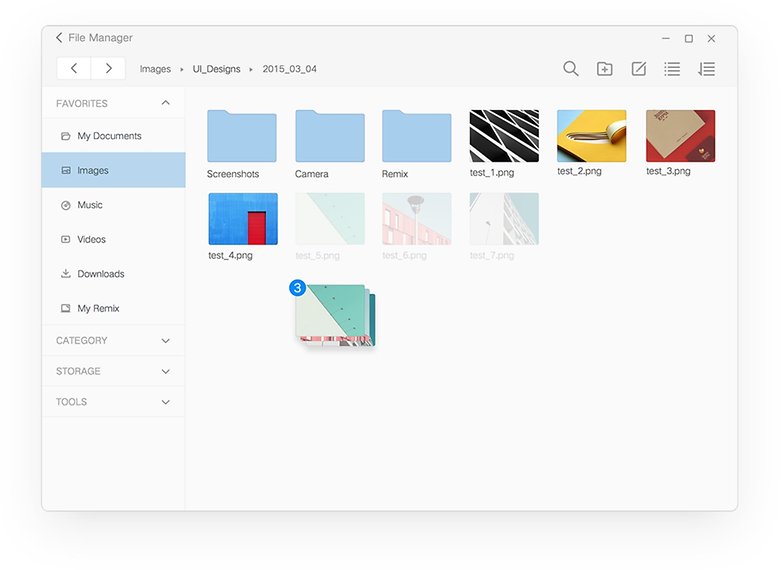Click the CATEGORY section heading
782x570 pixels.
[82, 341]
